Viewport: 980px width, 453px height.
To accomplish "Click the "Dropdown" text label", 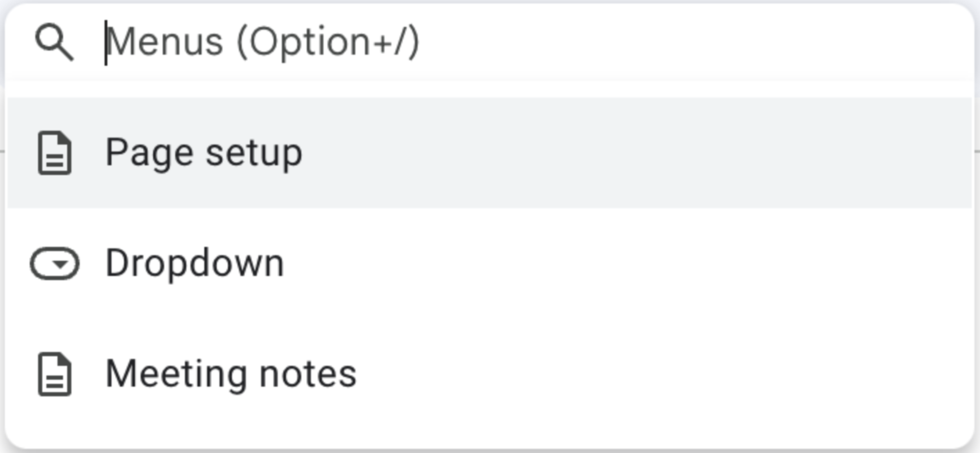I will point(195,264).
